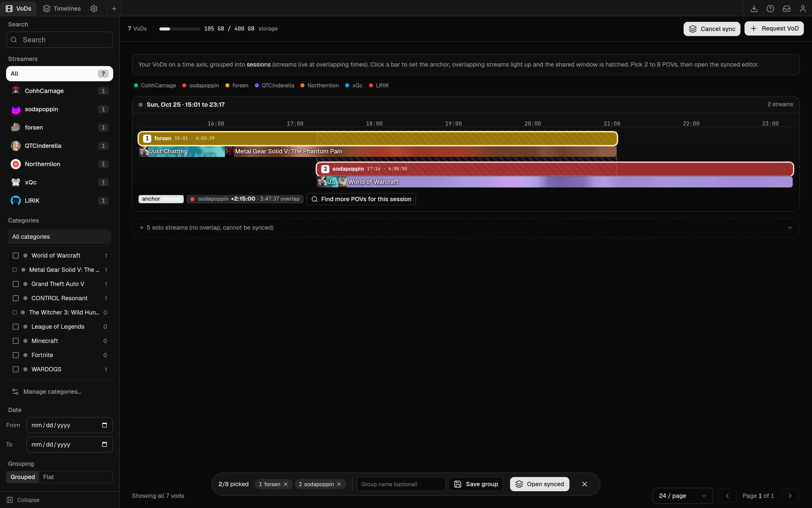Open the inbox tray icon

coord(787,8)
